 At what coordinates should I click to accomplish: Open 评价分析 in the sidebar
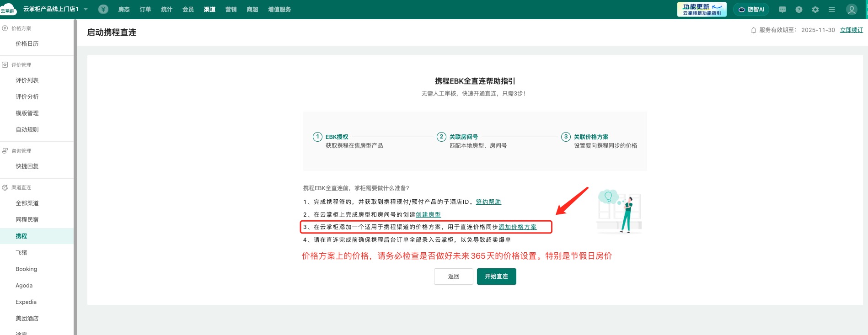[27, 97]
